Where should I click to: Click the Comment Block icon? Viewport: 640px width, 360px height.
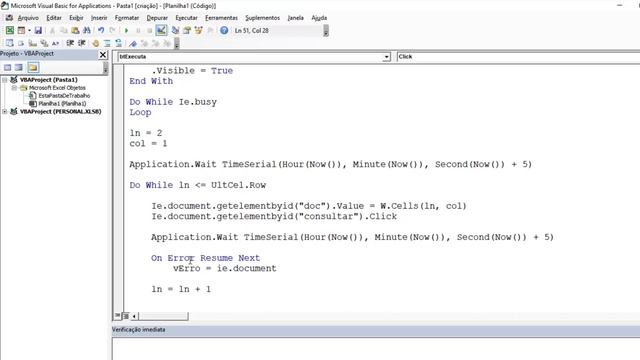107,43
